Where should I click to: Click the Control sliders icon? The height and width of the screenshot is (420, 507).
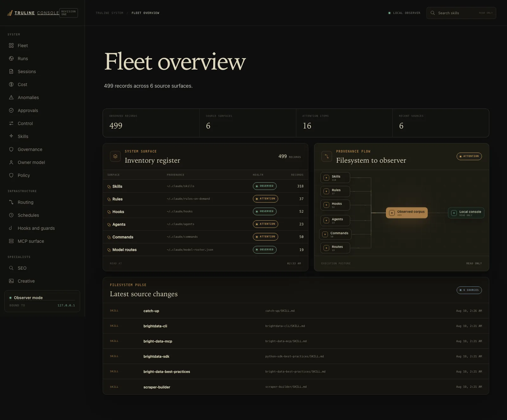11,123
